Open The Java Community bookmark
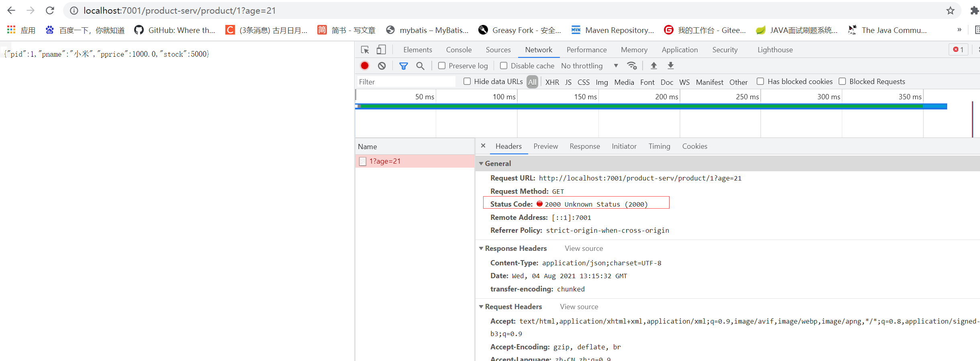Screen dimensions: 980x361 [x=888, y=30]
